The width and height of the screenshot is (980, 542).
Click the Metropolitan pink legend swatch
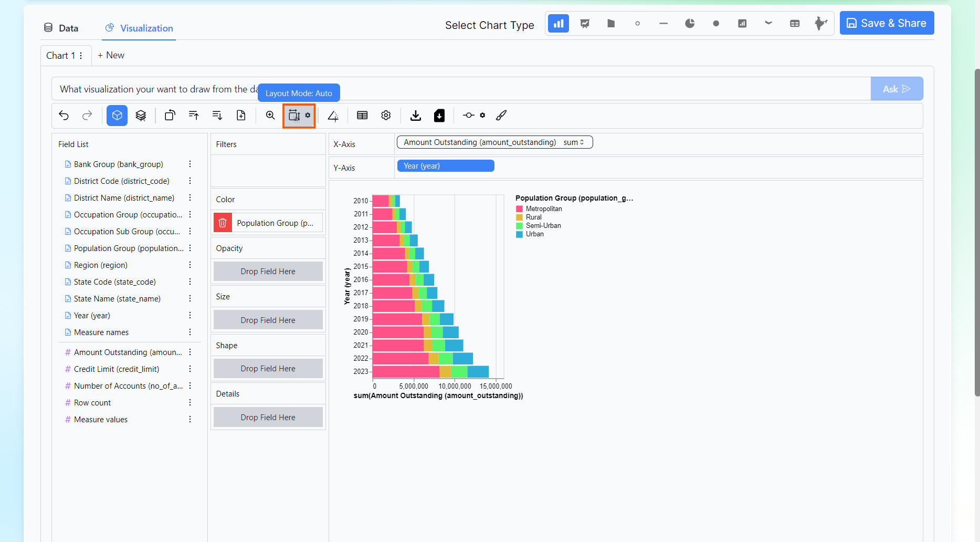coord(519,209)
